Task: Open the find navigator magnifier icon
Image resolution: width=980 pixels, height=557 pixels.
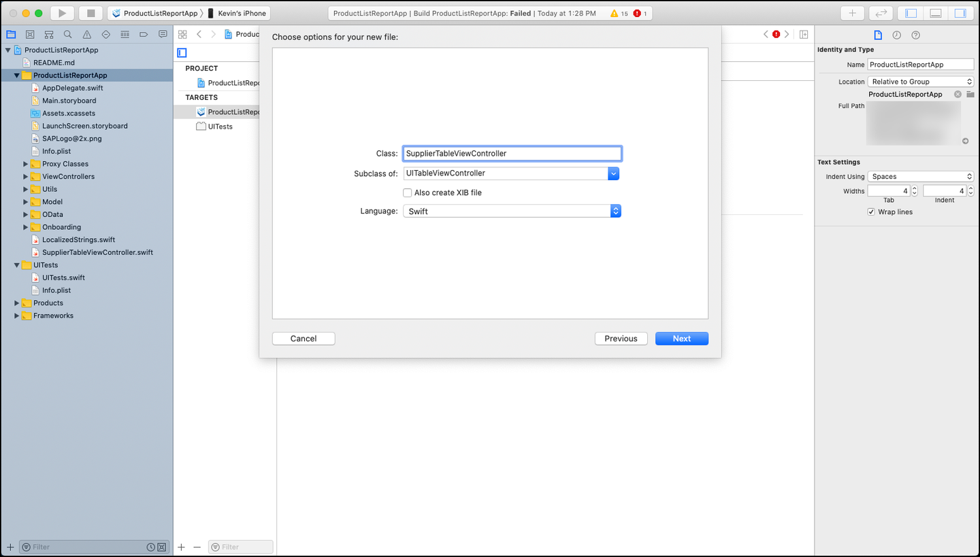Action: (x=68, y=34)
